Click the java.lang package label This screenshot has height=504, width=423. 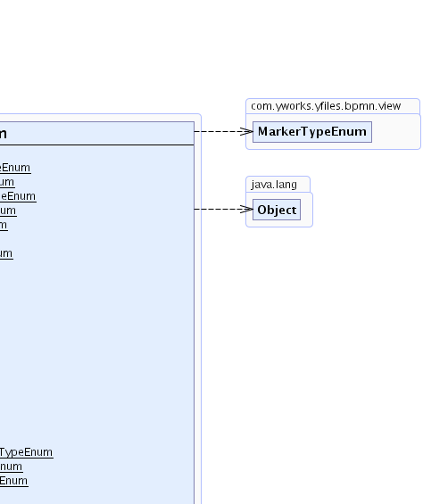point(274,185)
